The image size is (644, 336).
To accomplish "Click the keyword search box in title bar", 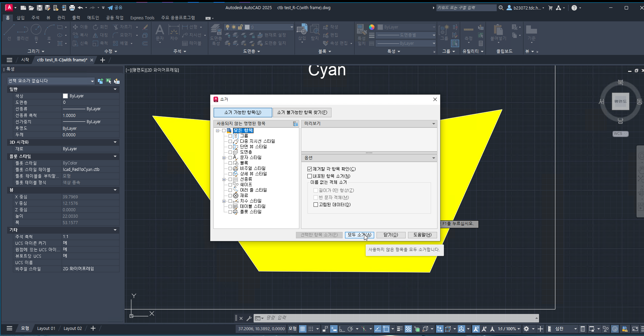I will (x=466, y=7).
